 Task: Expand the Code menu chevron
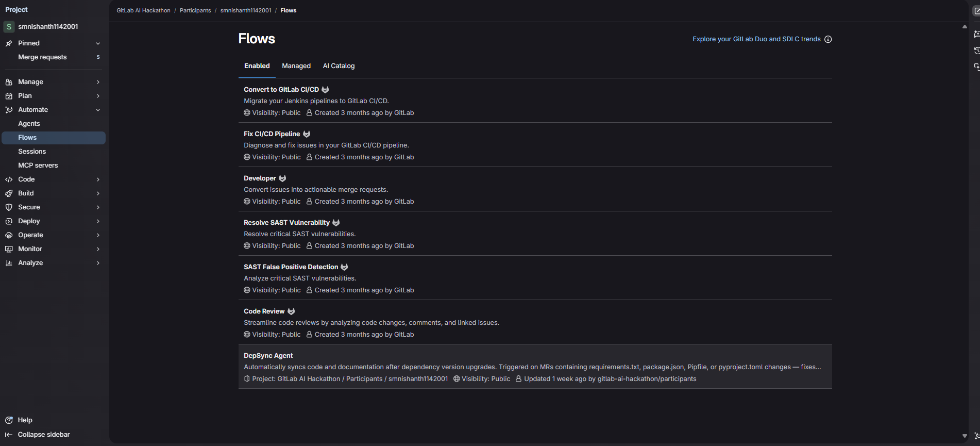point(98,179)
